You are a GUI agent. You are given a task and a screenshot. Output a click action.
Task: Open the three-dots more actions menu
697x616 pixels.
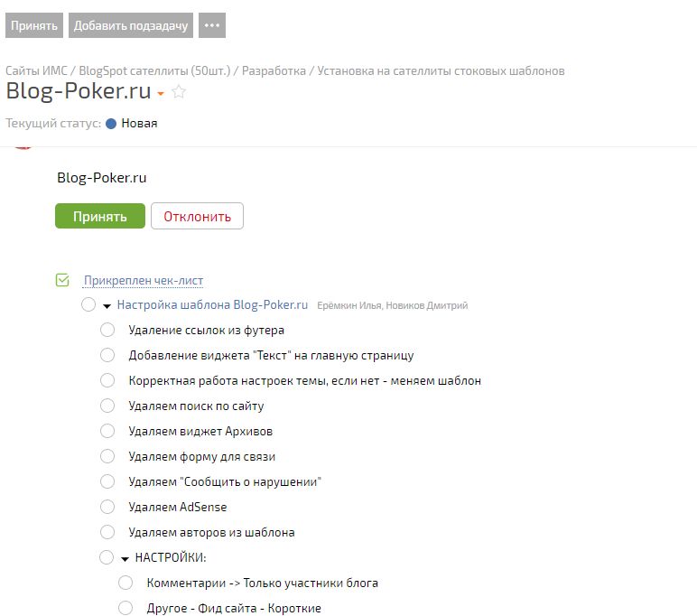point(212,25)
